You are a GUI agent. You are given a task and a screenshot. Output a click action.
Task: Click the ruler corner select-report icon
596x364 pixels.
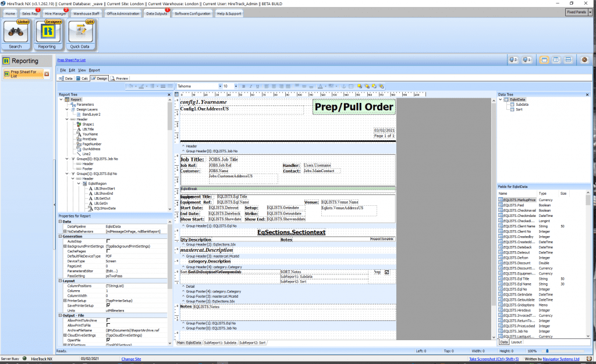click(x=177, y=94)
